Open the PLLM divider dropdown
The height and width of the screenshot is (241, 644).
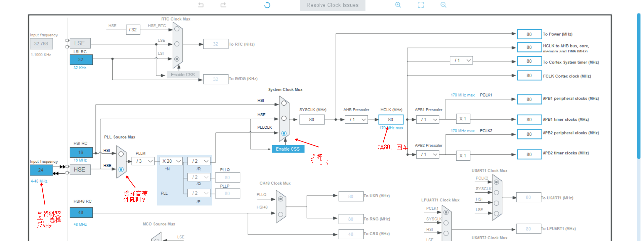click(x=145, y=161)
